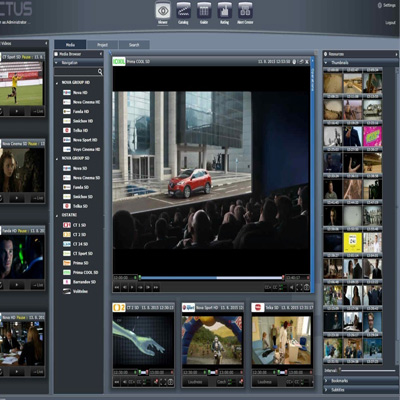The height and width of the screenshot is (400, 400).
Task: Click the channel search input field
Action: 76,71
